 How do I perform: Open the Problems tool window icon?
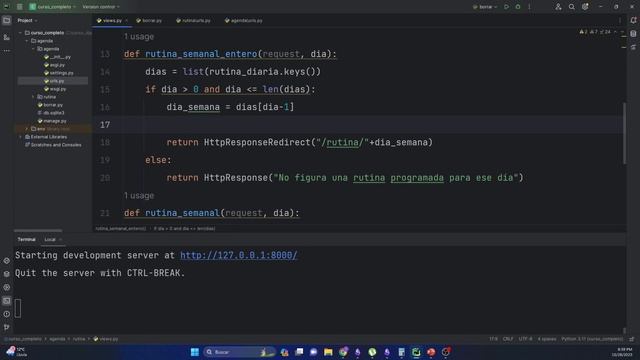coord(7,314)
